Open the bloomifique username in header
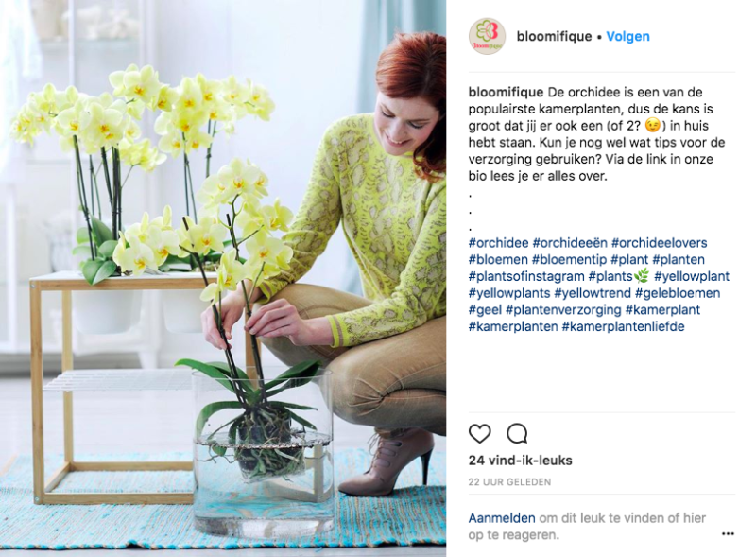The width and height of the screenshot is (756, 557). [x=554, y=36]
